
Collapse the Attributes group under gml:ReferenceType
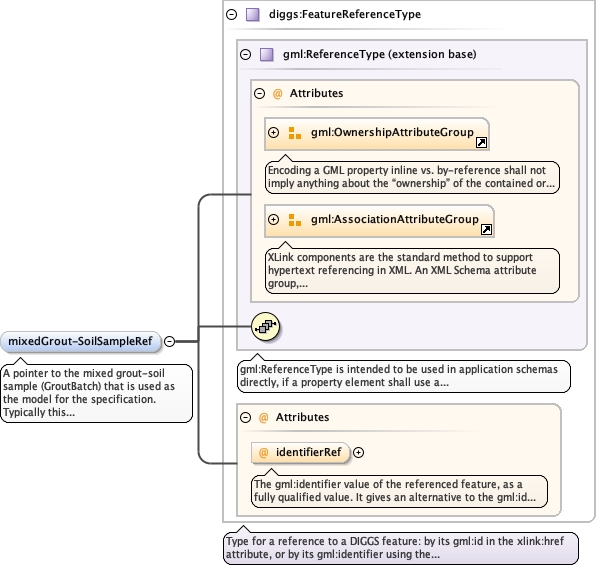point(259,93)
